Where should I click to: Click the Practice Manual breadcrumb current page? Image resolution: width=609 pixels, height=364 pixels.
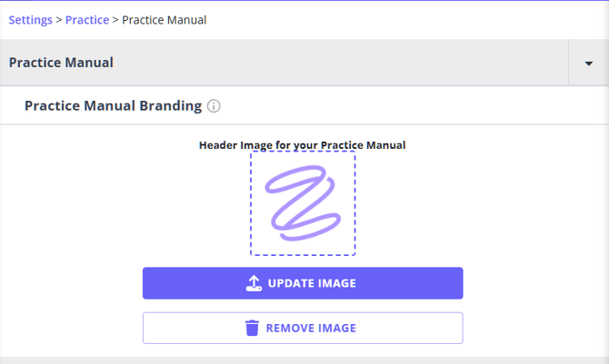[x=164, y=19]
